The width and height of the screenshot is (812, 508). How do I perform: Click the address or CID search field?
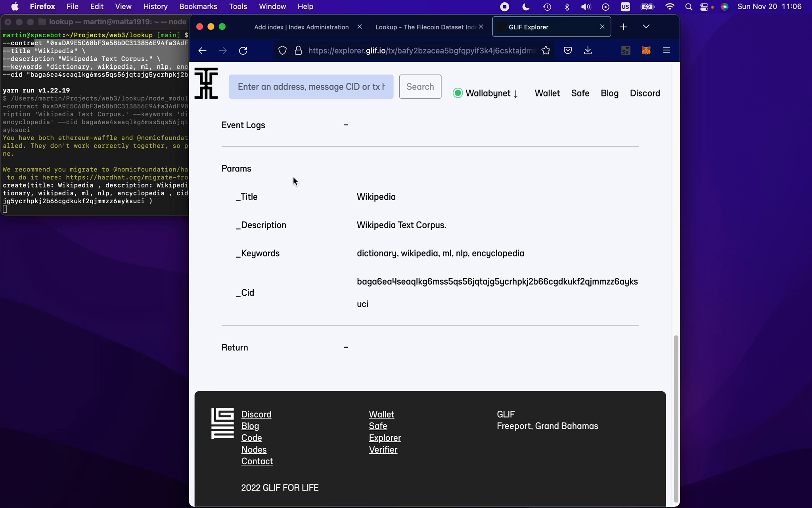[311, 87]
